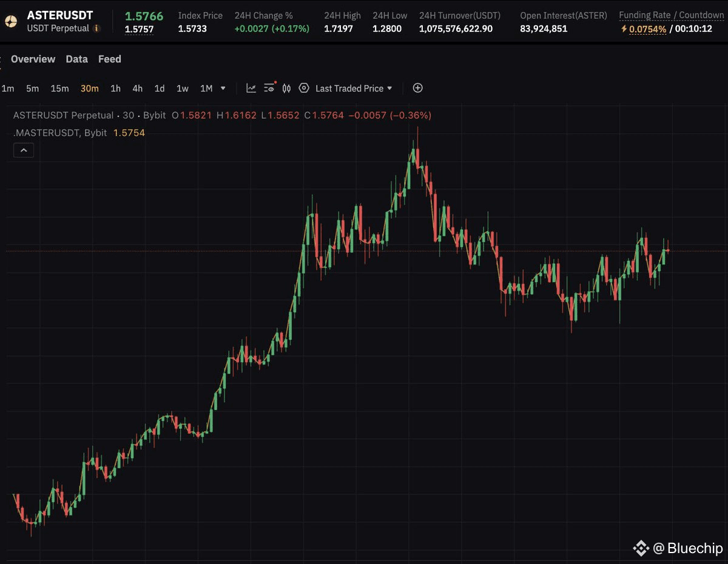Open the Funding Rate / Countdown link
This screenshot has width=728, height=564.
coord(672,15)
